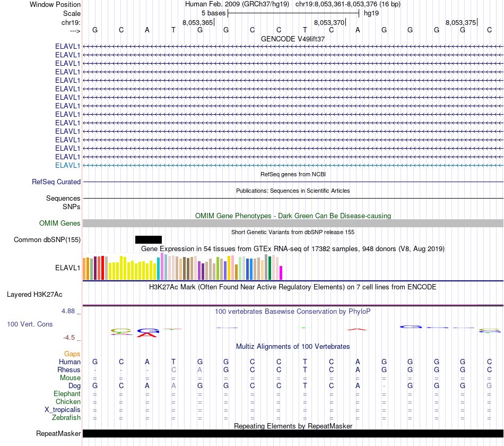The height and width of the screenshot is (446, 504).
Task: Click '100 vertebrates Basewise Conservation by PhyloP'
Action: 293,312
